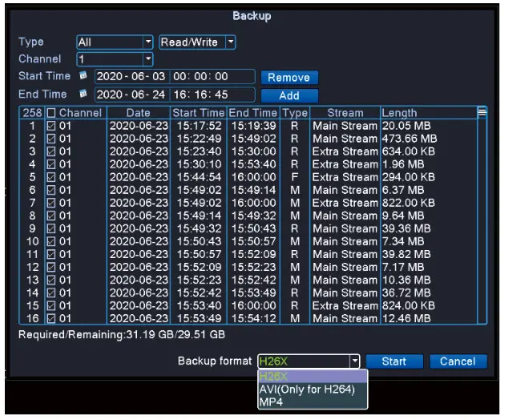Select end time cell 15:54:12
Viewport: 505px width, 420px height.
[254, 318]
